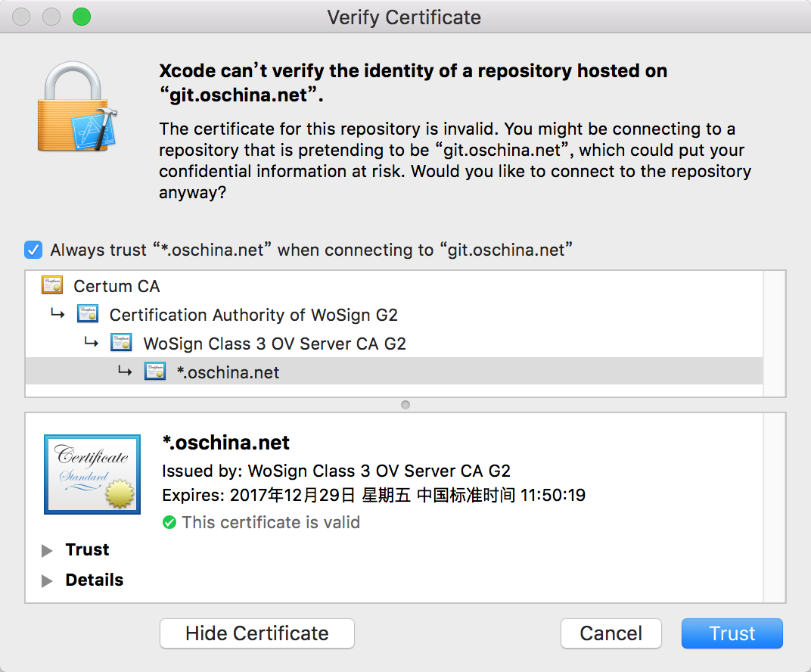Click Certification Authority of WoSign G2 icon
This screenshot has height=672, width=811.
88,315
